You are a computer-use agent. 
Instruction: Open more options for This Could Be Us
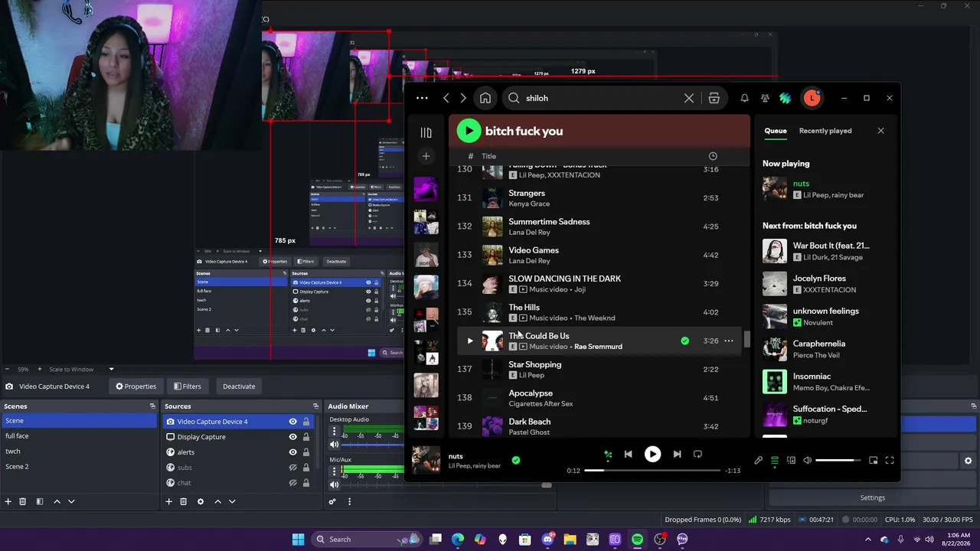(x=729, y=341)
